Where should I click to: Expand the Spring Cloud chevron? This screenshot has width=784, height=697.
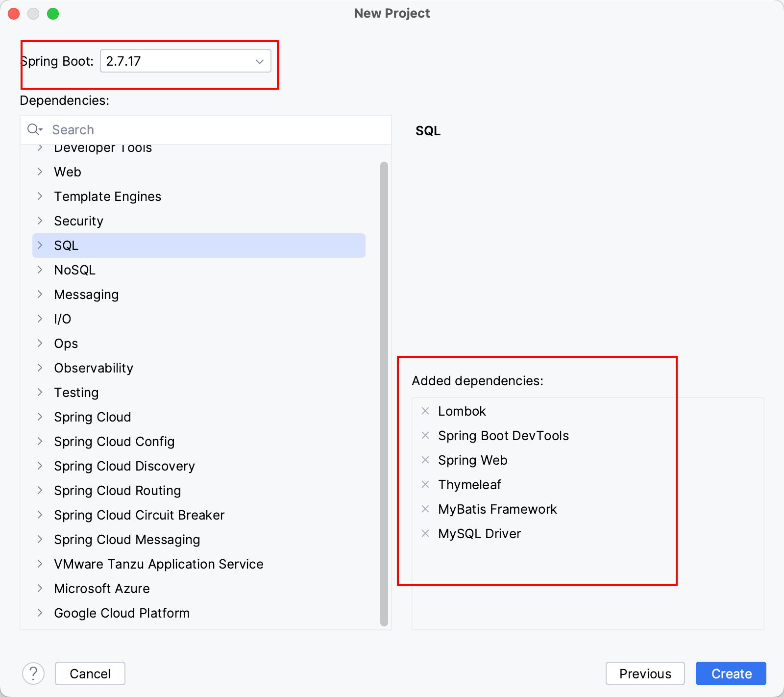pos(40,417)
